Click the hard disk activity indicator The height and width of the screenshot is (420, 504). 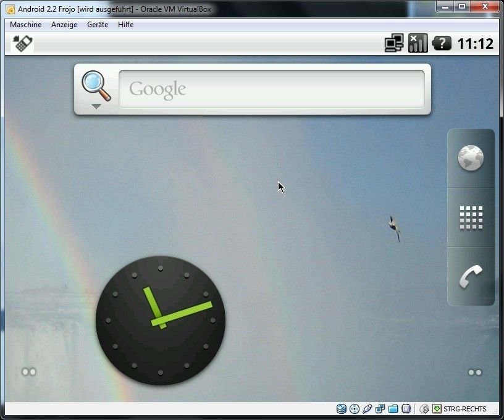click(x=342, y=409)
